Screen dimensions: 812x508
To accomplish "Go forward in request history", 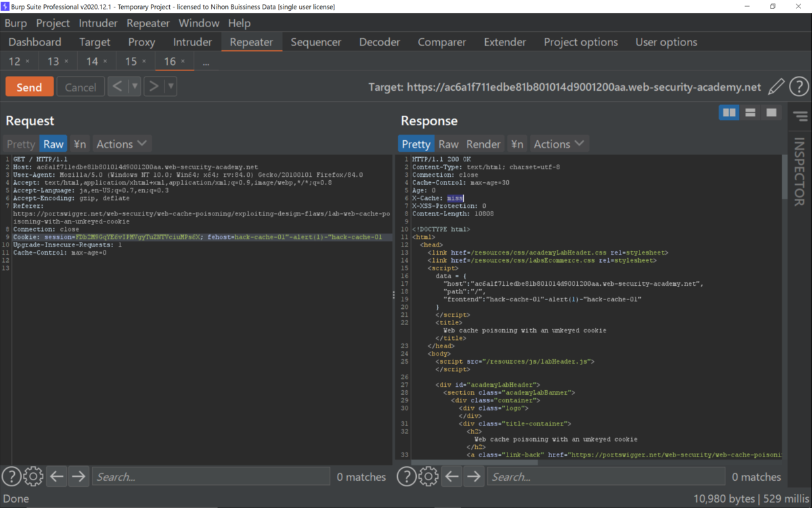I will coord(154,87).
